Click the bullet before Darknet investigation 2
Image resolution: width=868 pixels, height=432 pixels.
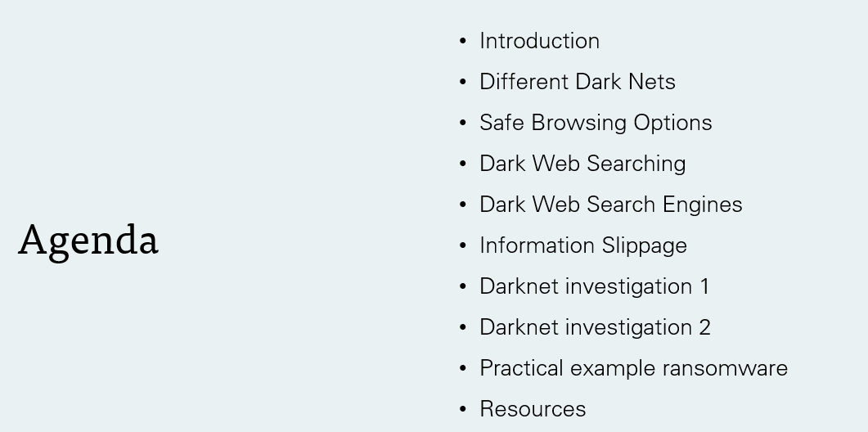[463, 327]
